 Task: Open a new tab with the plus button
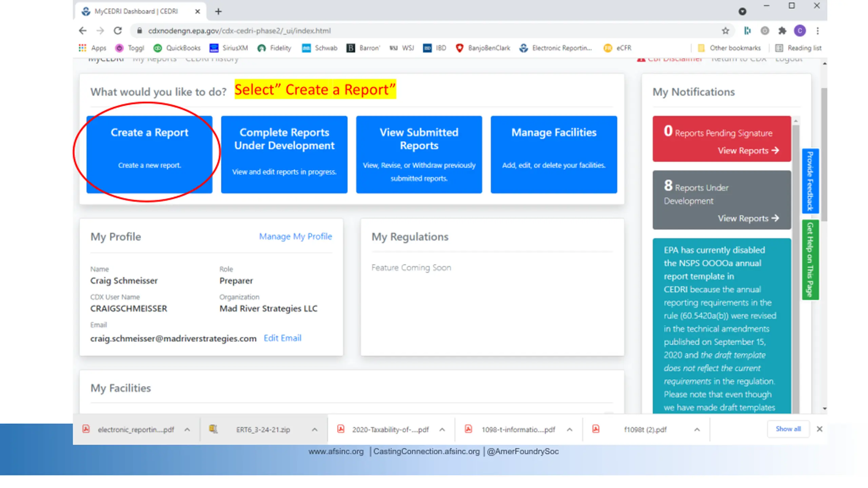tap(218, 12)
